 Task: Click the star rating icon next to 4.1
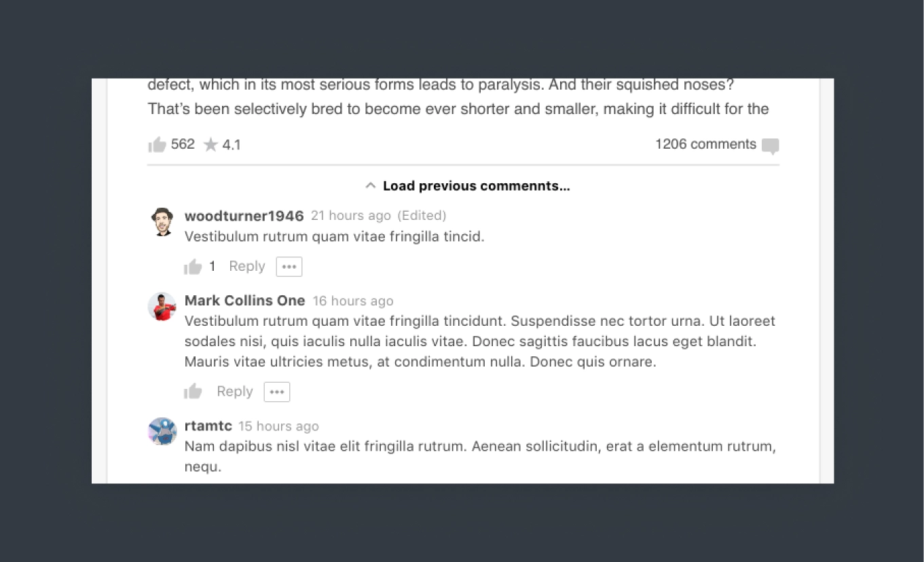pyautogui.click(x=209, y=144)
